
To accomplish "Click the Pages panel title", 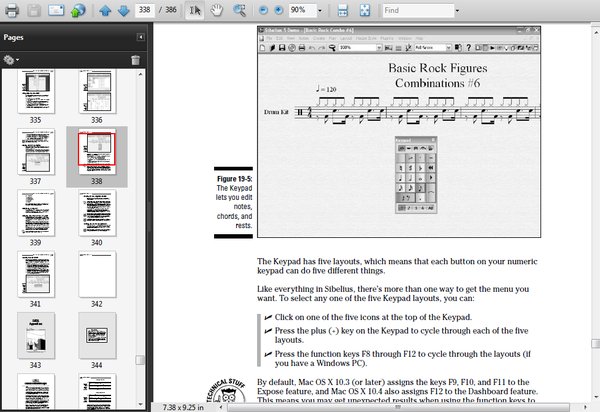I will click(x=13, y=37).
